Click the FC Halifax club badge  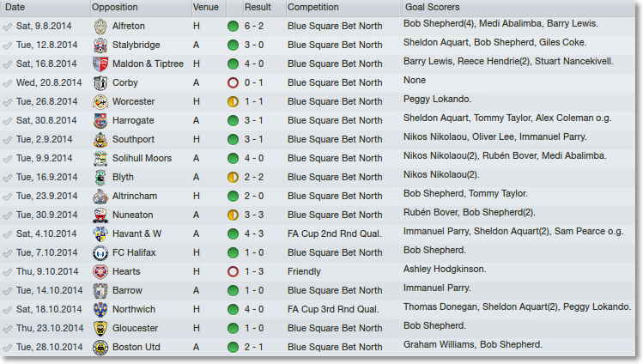coord(100,253)
